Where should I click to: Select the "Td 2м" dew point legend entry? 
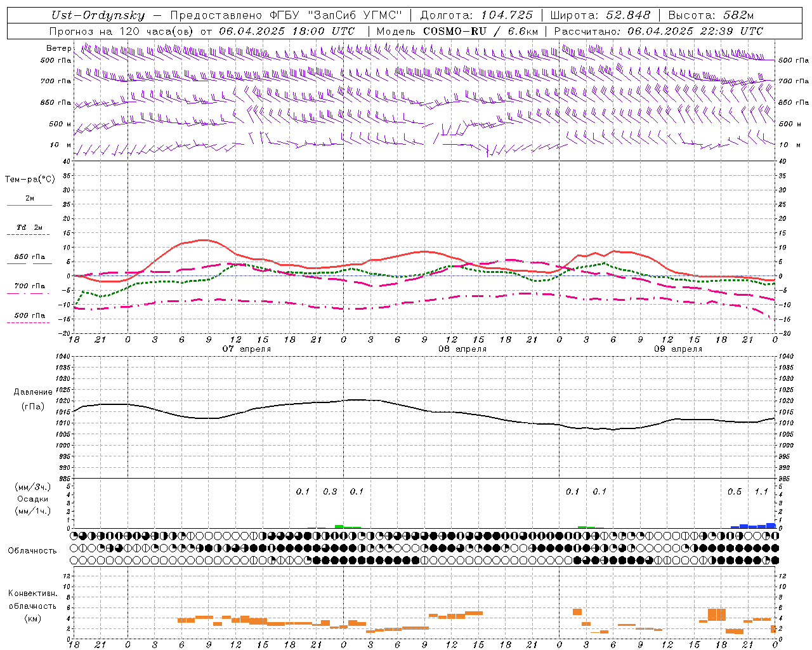(x=30, y=227)
